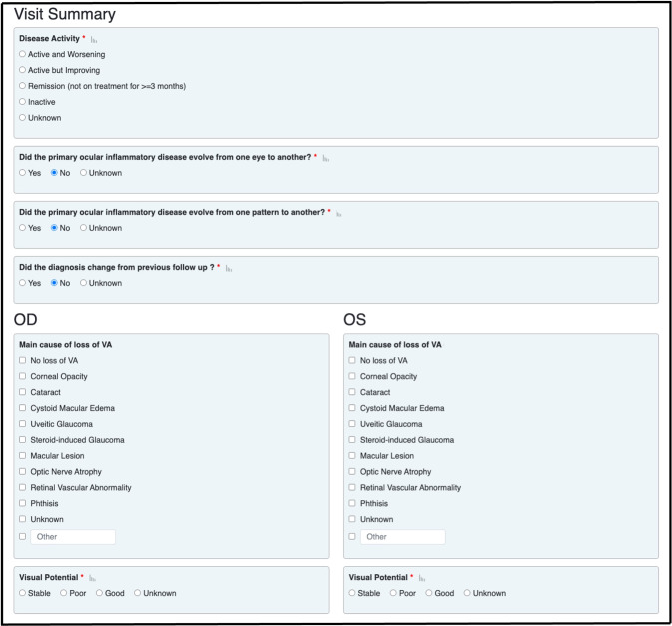Select Good for OS Visual Potential
The image size is (672, 626).
point(429,593)
